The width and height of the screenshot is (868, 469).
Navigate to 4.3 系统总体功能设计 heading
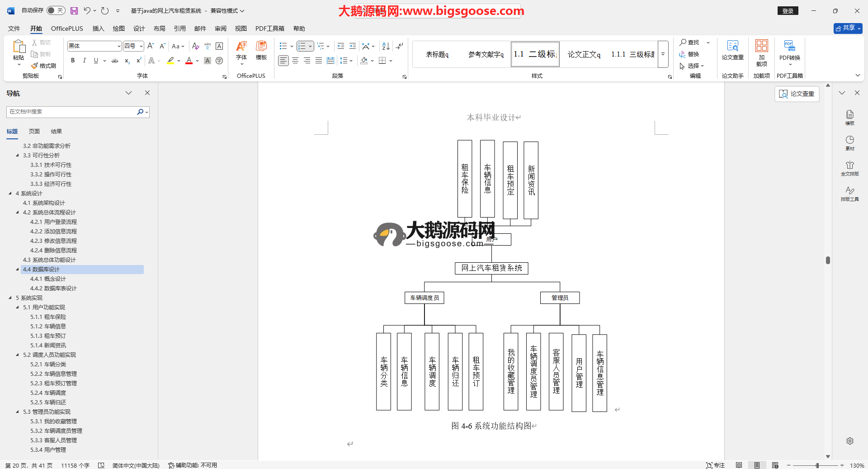pos(49,260)
